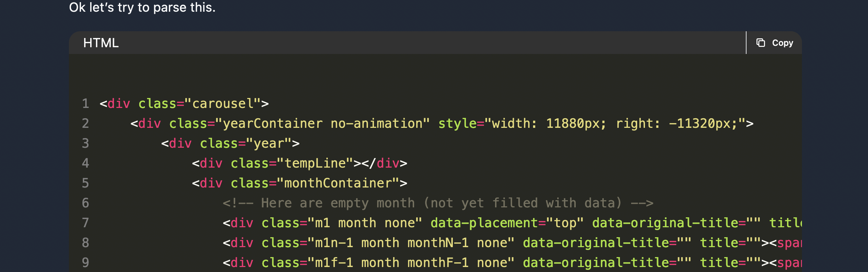Click line number 3 in the code gutter
This screenshot has height=272, width=868.
point(86,143)
